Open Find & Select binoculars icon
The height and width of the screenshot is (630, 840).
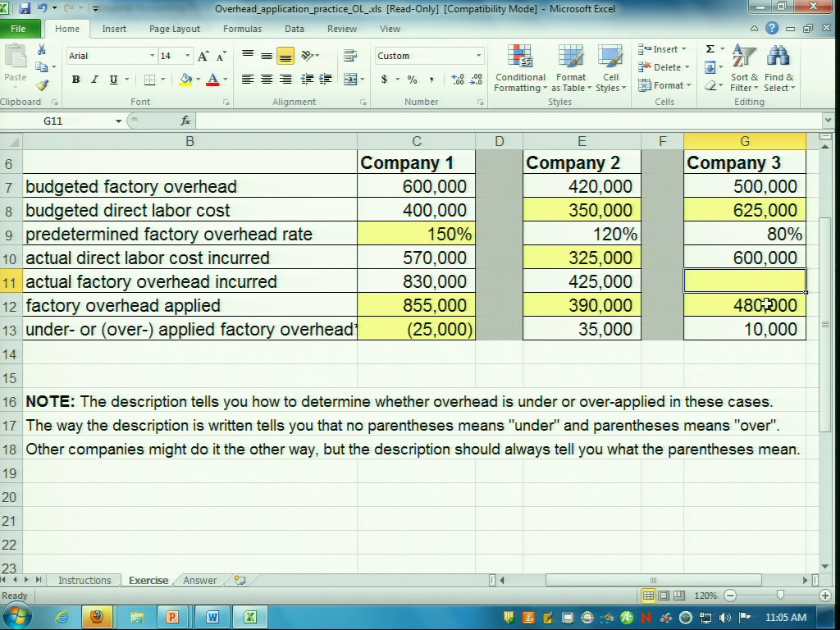point(778,69)
